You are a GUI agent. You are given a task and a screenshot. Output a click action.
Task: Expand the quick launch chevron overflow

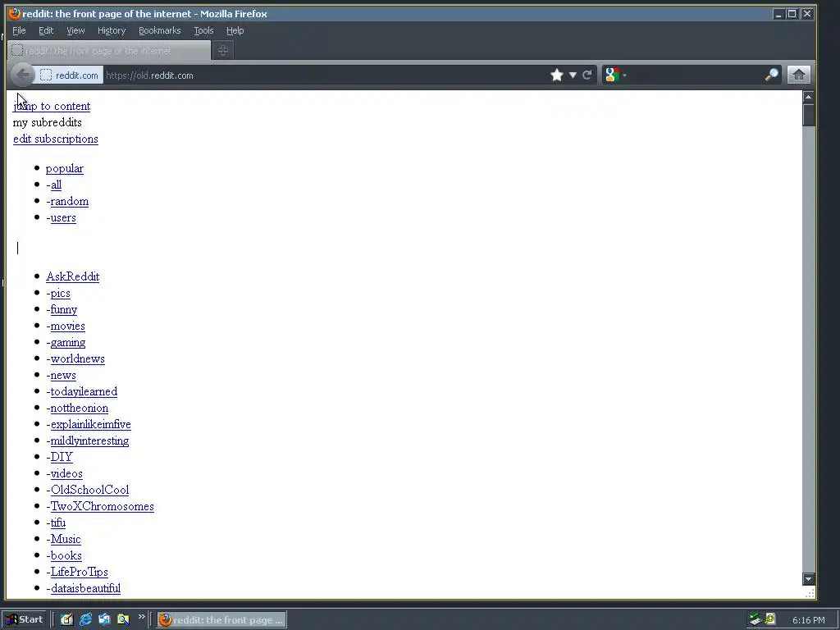[141, 617]
